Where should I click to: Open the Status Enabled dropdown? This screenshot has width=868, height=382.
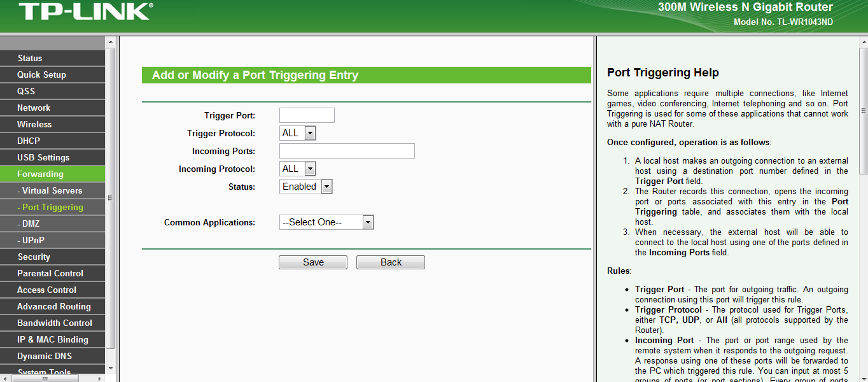(x=306, y=187)
